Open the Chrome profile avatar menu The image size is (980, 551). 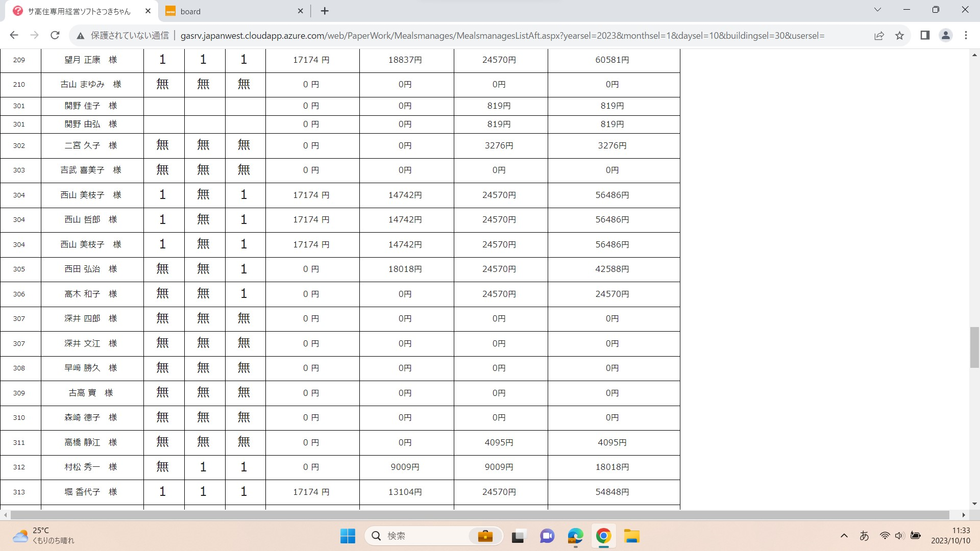click(945, 35)
